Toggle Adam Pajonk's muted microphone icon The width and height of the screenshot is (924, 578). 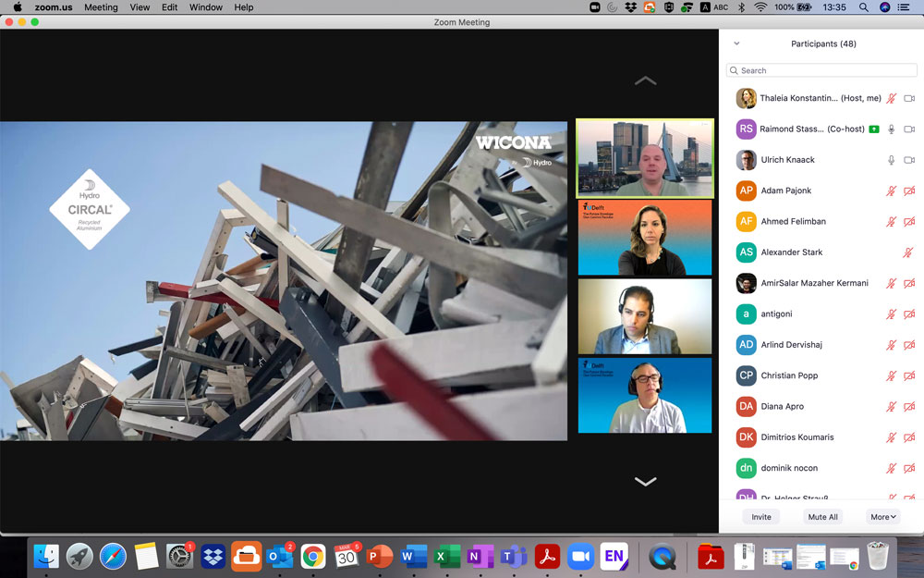pos(891,191)
